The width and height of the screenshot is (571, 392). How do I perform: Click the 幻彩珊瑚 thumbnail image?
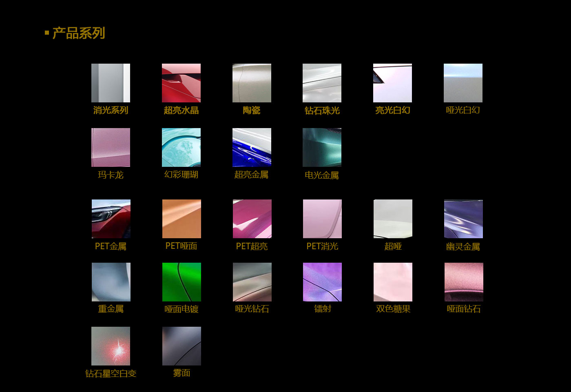[181, 147]
